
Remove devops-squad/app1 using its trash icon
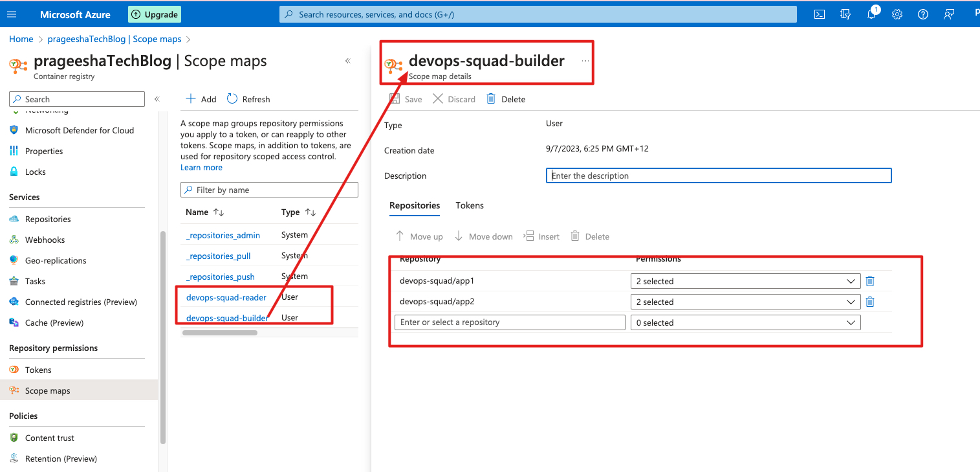(869, 280)
